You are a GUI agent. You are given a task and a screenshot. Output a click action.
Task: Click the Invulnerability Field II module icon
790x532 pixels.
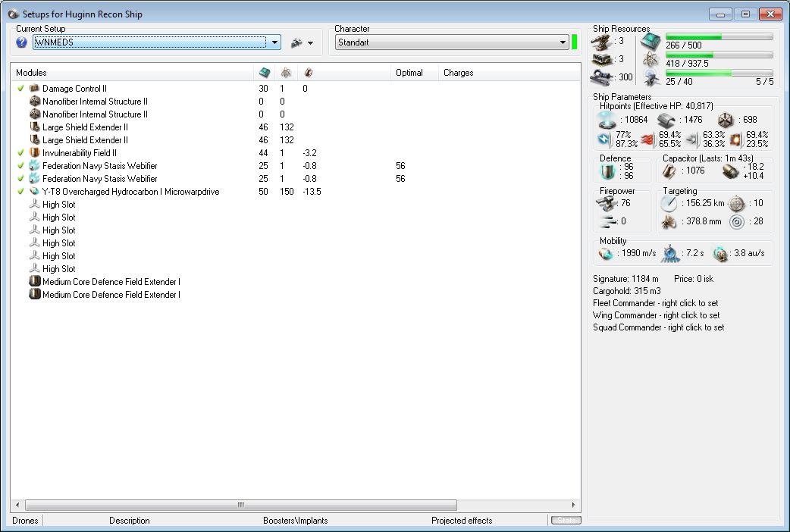[35, 152]
